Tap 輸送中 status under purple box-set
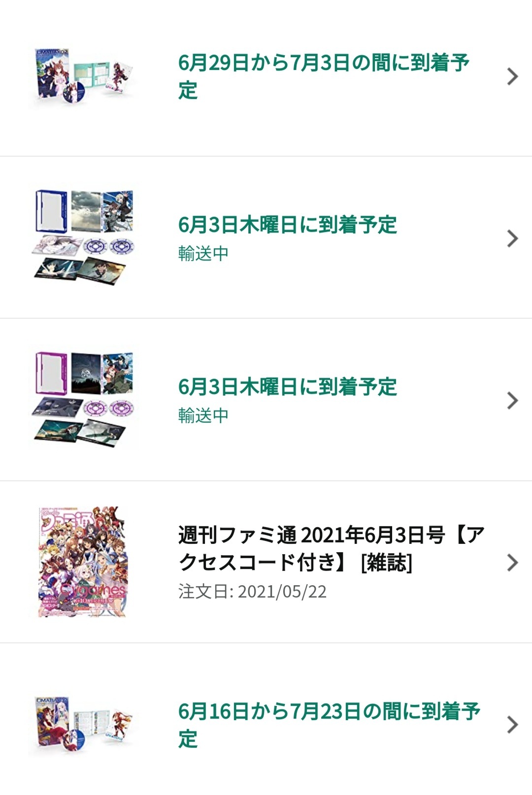Viewport: 532px width, 795px height. pyautogui.click(x=203, y=416)
